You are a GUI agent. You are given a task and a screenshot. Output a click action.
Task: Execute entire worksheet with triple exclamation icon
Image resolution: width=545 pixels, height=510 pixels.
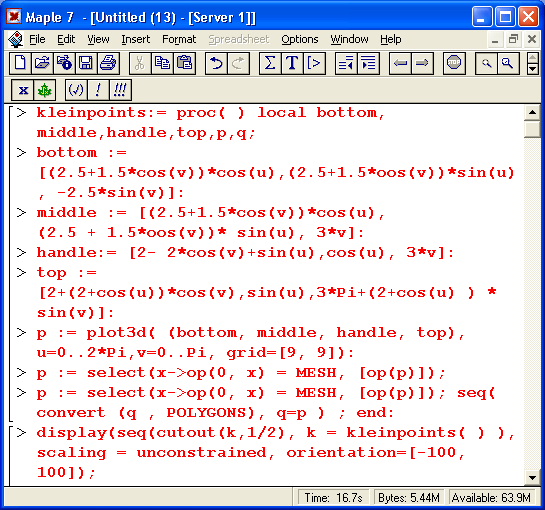[120, 90]
